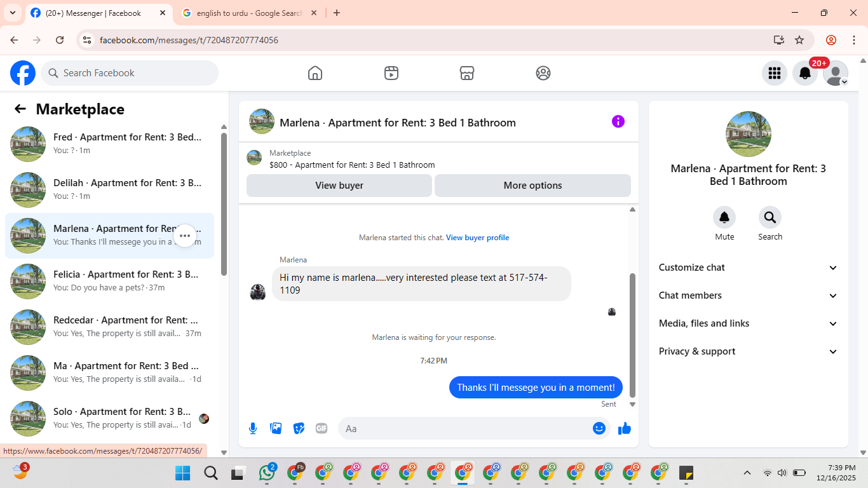Screen dimensions: 868x488
Task: Open the volume control in system tray
Action: click(782, 473)
